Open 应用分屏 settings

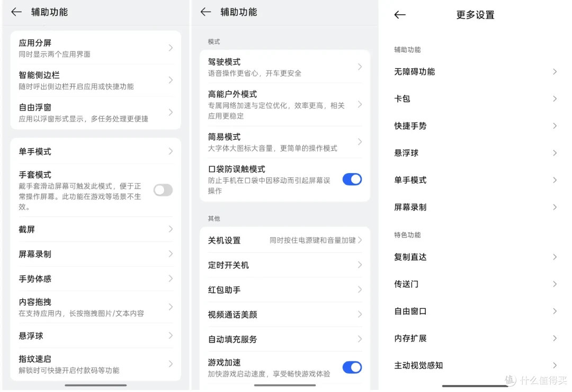coord(95,48)
